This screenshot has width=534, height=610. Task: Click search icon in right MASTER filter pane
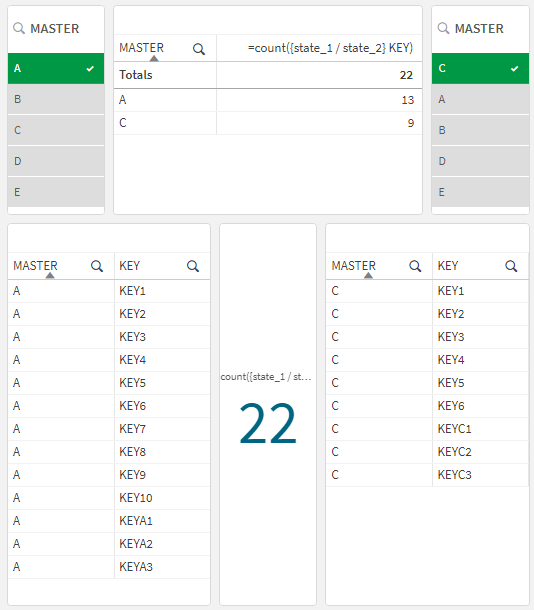click(x=443, y=28)
